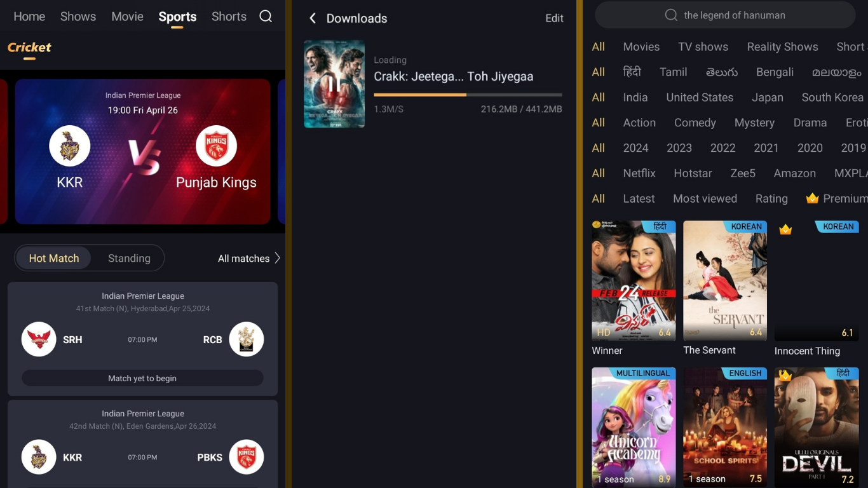This screenshot has width=868, height=488.
Task: Choose the Zee5 platform filter
Action: point(743,173)
